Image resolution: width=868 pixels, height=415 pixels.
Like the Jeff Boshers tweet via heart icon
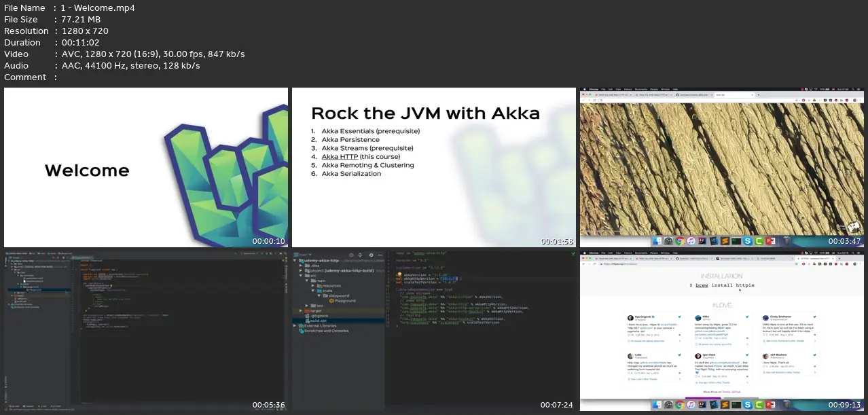(x=764, y=366)
